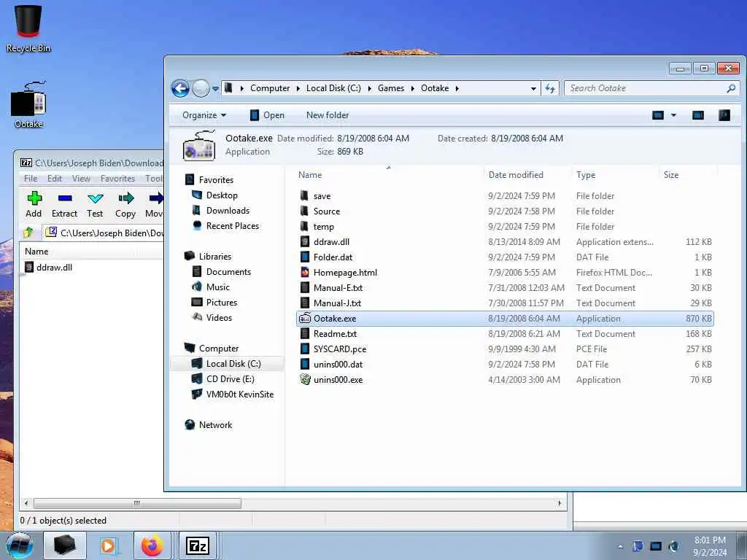Open Explorer help icon

724,114
